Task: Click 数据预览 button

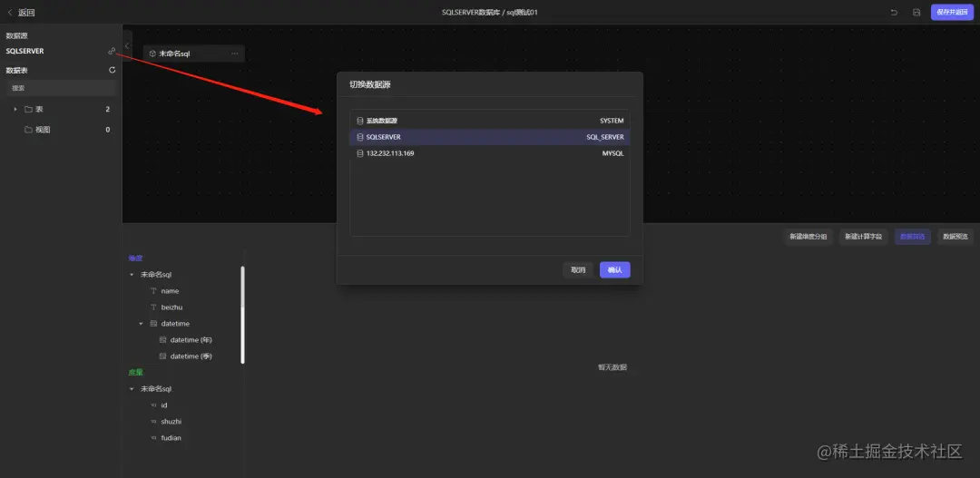Action: [955, 237]
